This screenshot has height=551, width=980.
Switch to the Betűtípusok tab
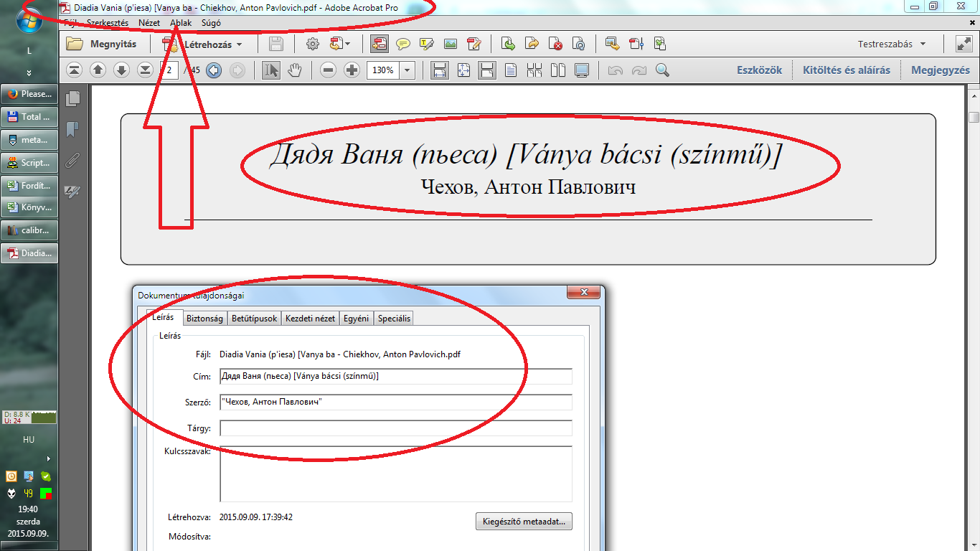tap(254, 318)
